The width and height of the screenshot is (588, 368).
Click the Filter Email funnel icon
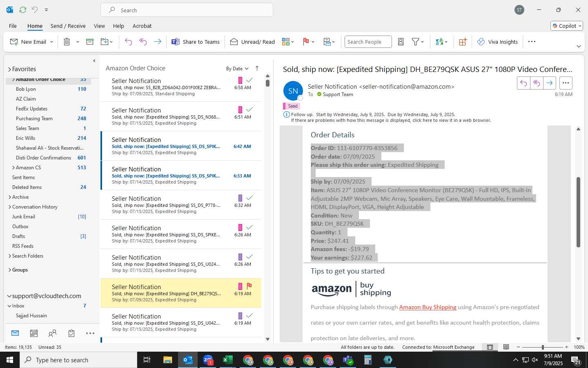[x=415, y=42]
